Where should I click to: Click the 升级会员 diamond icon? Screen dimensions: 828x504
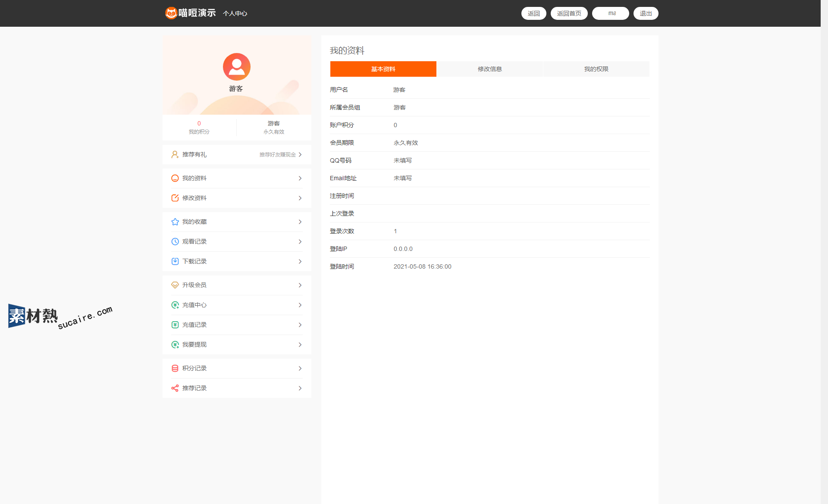click(x=175, y=285)
